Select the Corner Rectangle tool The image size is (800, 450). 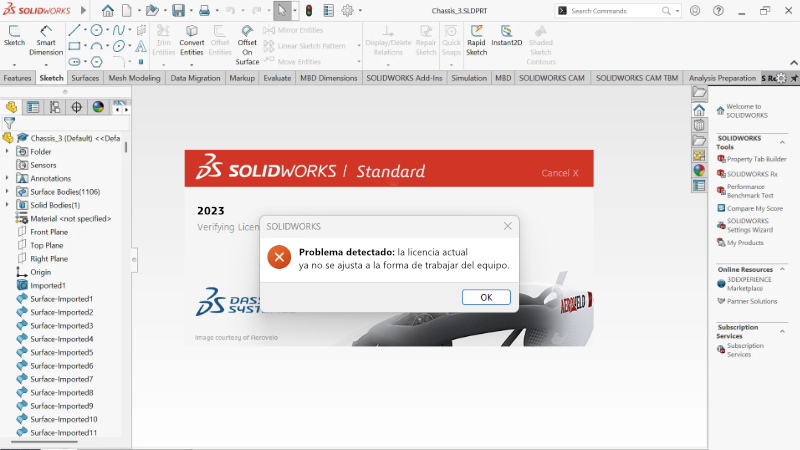74,46
